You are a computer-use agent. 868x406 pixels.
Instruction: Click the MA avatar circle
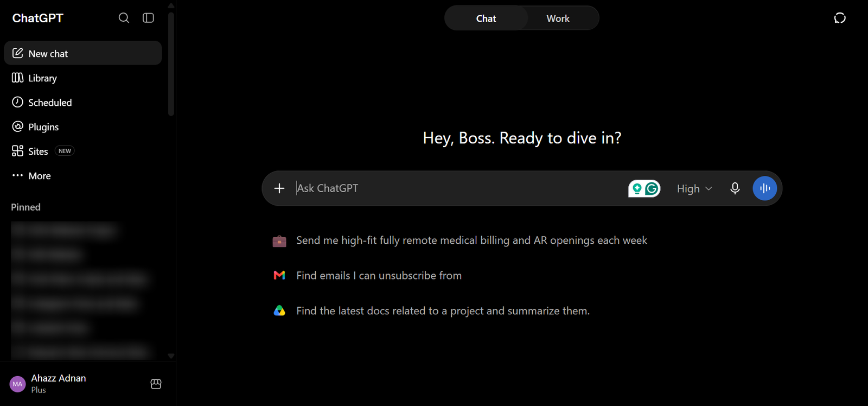tap(18, 384)
